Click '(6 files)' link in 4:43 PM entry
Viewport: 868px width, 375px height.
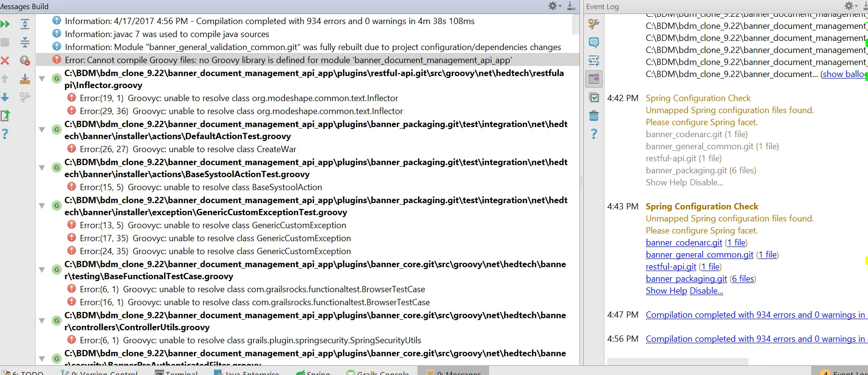click(743, 279)
